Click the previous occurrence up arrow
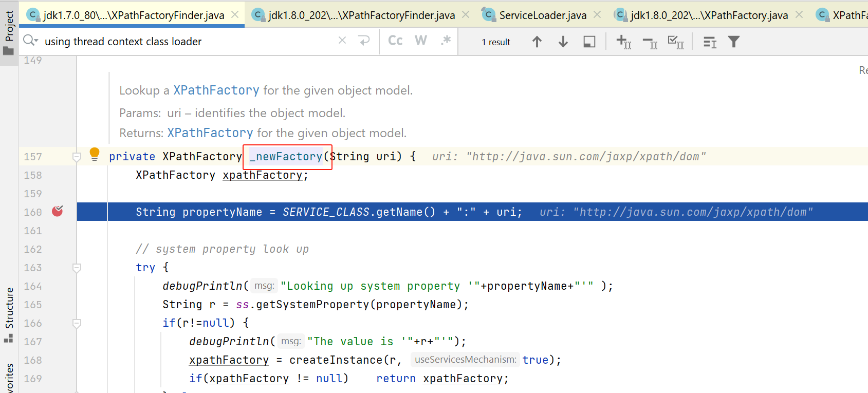The width and height of the screenshot is (868, 393). tap(537, 42)
